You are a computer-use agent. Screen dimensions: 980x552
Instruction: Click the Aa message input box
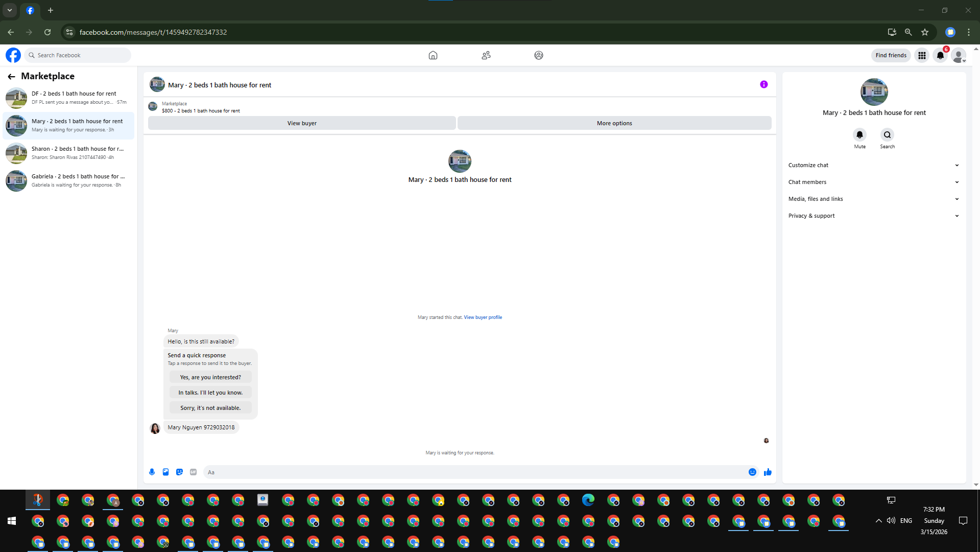click(474, 472)
